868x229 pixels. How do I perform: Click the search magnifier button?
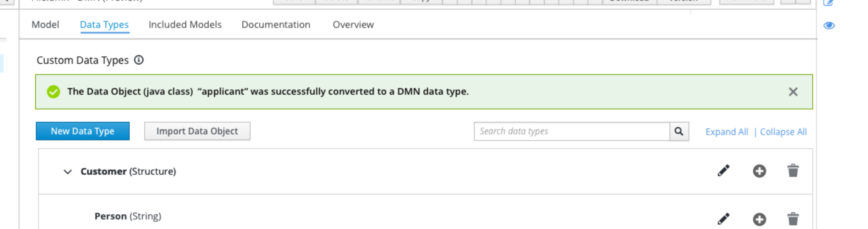(x=679, y=131)
